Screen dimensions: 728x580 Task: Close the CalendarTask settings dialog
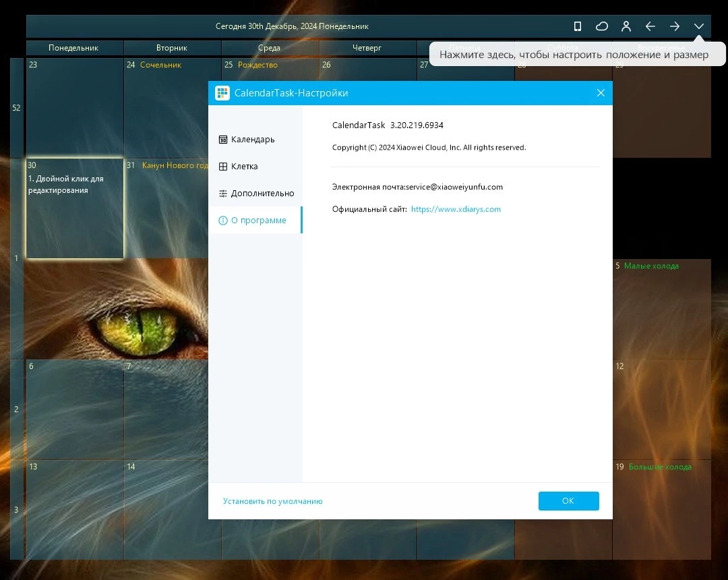[601, 93]
